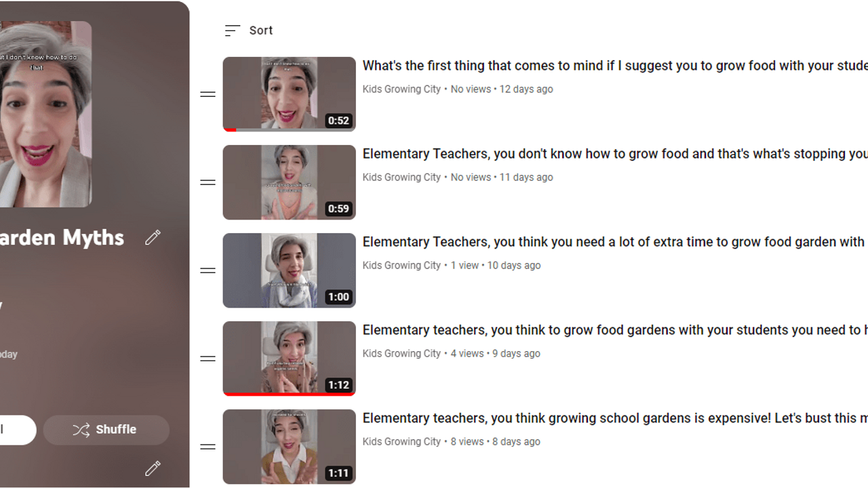Screen dimensions: 868x488
Task: Open the video "What's the first thing that comes to mind"
Action: point(615,66)
